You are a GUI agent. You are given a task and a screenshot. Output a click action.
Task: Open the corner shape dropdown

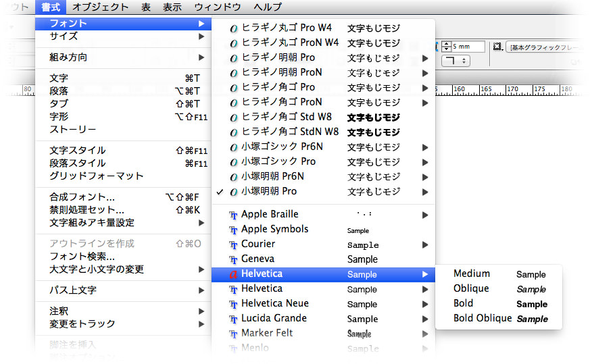point(456,61)
